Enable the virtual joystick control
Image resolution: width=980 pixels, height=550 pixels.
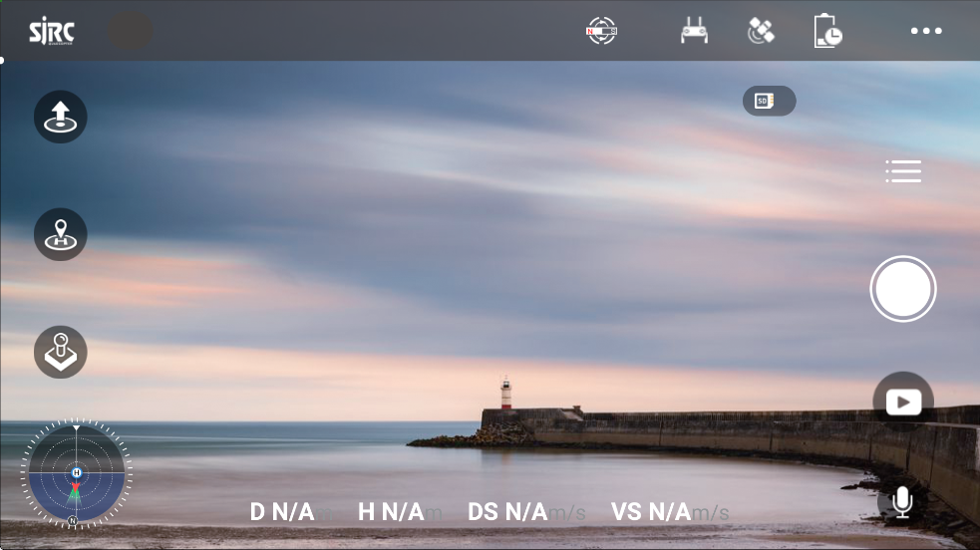[x=61, y=352]
